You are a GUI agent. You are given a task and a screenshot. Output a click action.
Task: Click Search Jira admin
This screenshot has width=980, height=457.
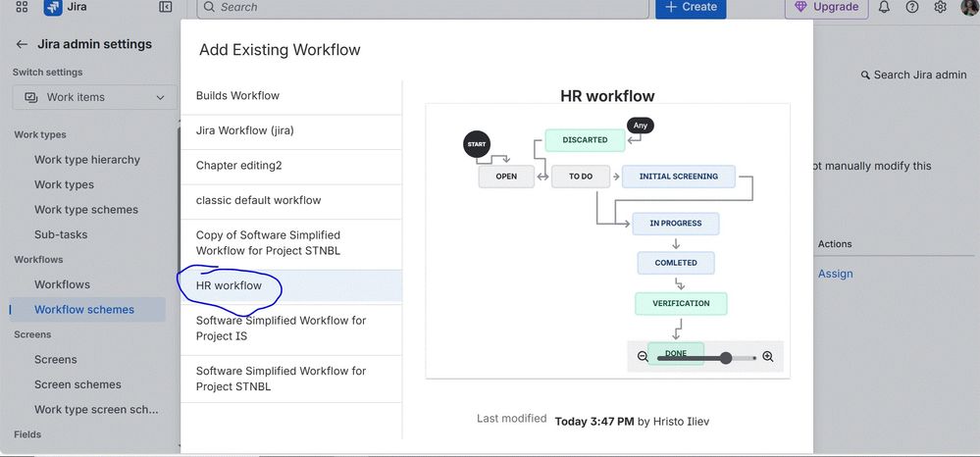(x=913, y=75)
